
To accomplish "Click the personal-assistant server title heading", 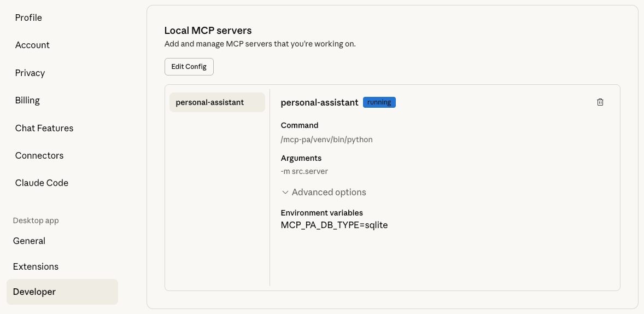I will click(319, 102).
